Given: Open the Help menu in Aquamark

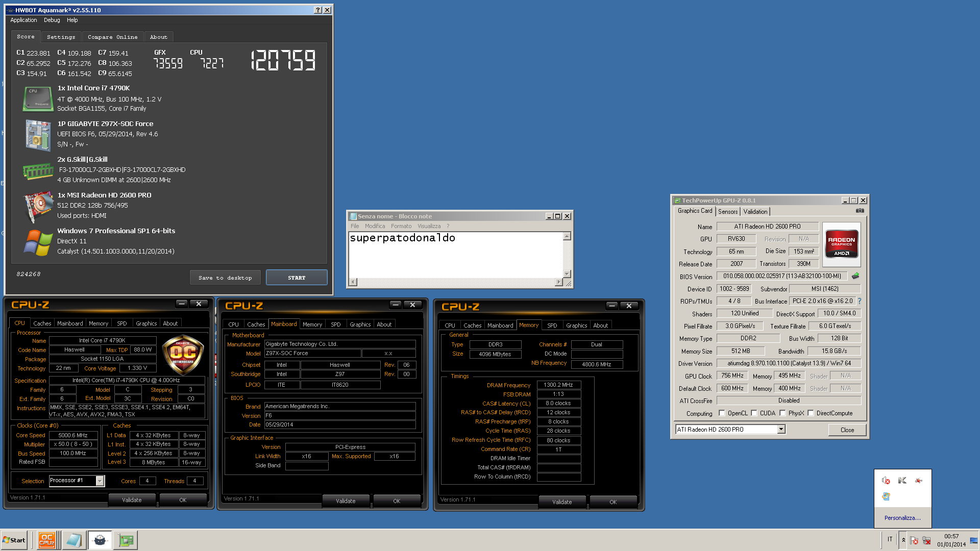Looking at the screenshot, I should (72, 20).
